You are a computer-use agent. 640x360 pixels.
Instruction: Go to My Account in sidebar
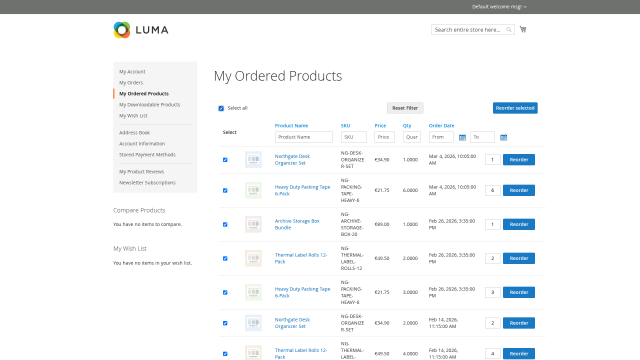(132, 71)
